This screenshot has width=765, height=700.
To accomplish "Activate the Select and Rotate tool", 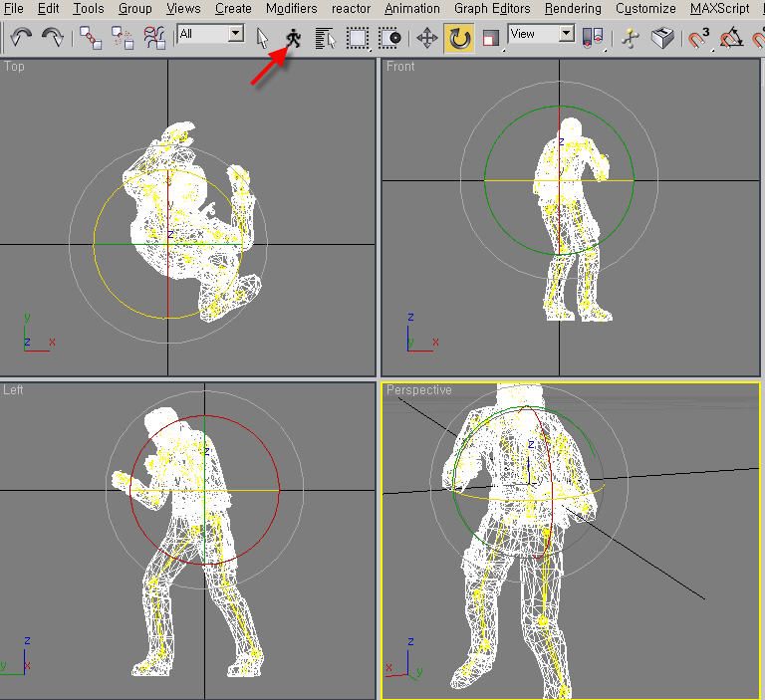I will click(459, 39).
